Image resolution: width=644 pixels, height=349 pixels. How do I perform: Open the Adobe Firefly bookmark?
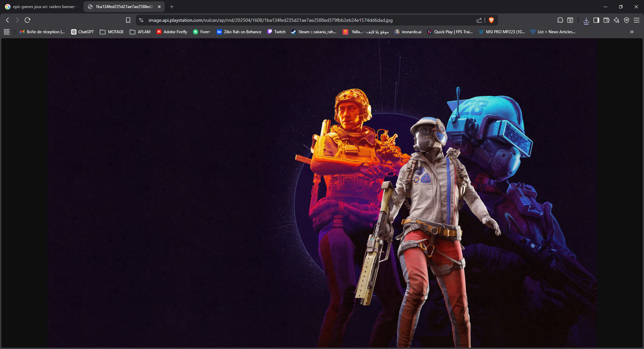[x=172, y=32]
